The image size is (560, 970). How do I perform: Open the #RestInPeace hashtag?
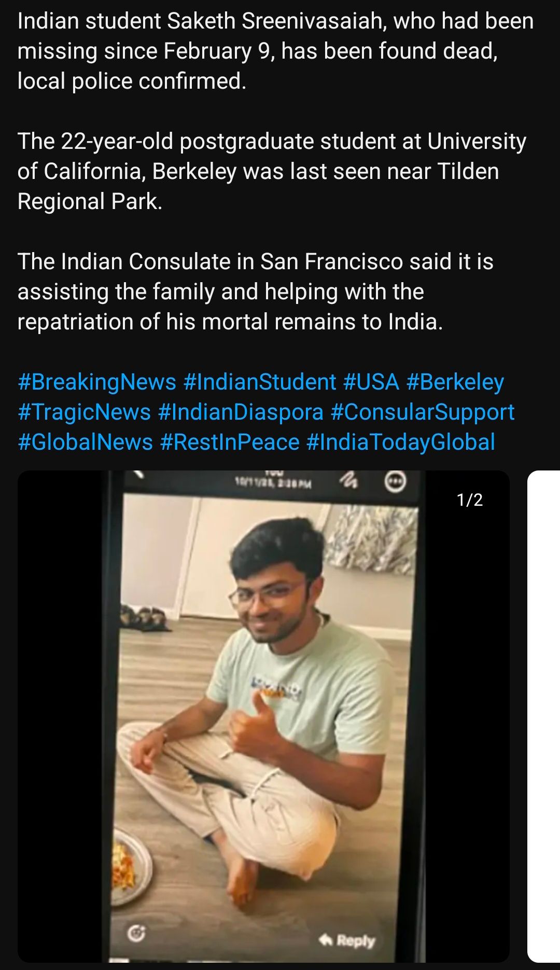(x=230, y=442)
